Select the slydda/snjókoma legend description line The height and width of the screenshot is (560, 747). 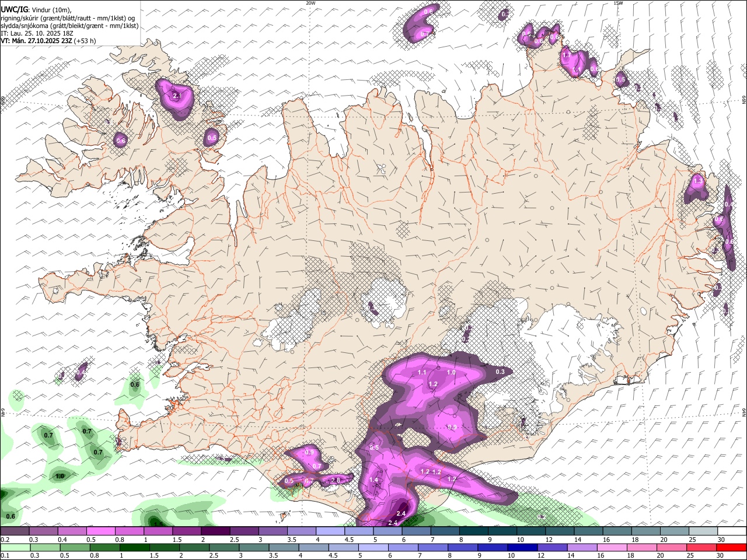coord(70,26)
